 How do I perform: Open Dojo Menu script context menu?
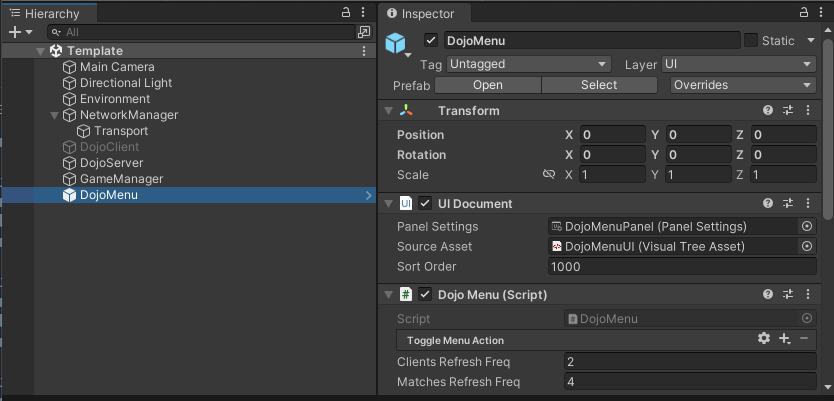[x=808, y=294]
